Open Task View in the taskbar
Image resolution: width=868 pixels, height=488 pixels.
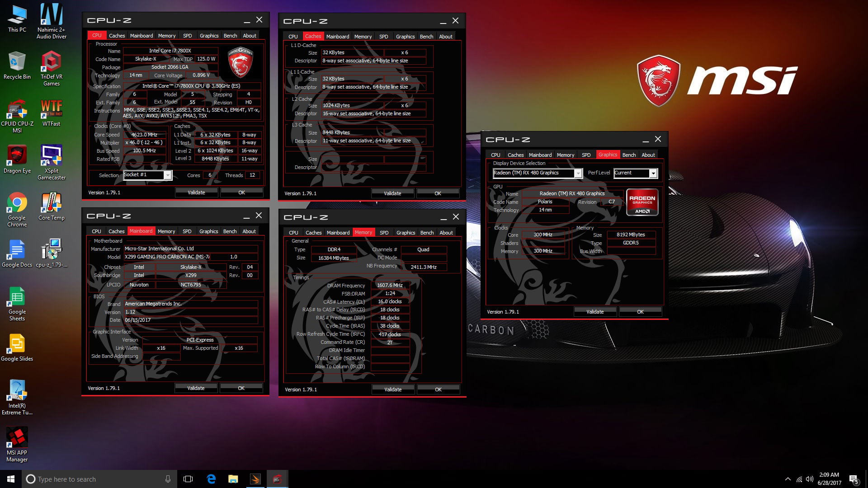188,479
